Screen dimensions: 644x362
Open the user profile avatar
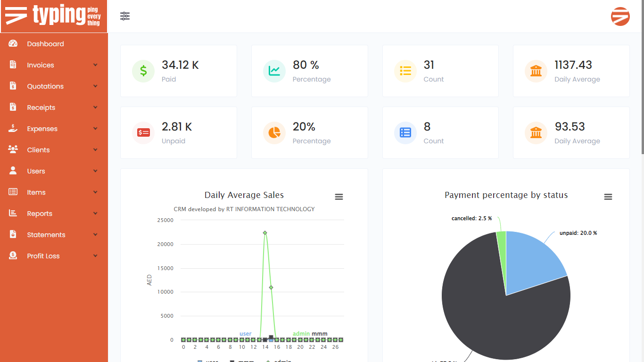click(620, 16)
